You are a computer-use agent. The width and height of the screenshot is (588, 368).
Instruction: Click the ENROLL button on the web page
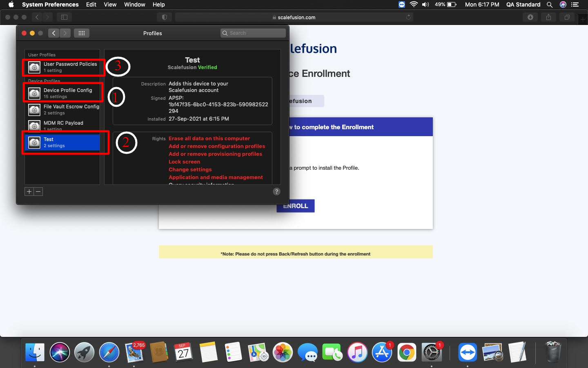pos(296,206)
